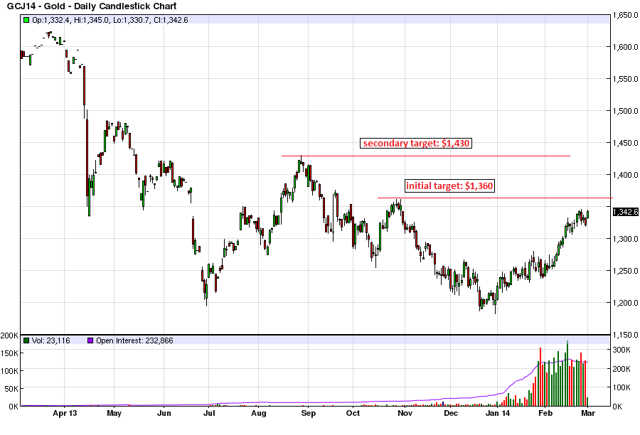640x435 pixels.
Task: Click the Jul date axis label
Action: click(x=209, y=413)
